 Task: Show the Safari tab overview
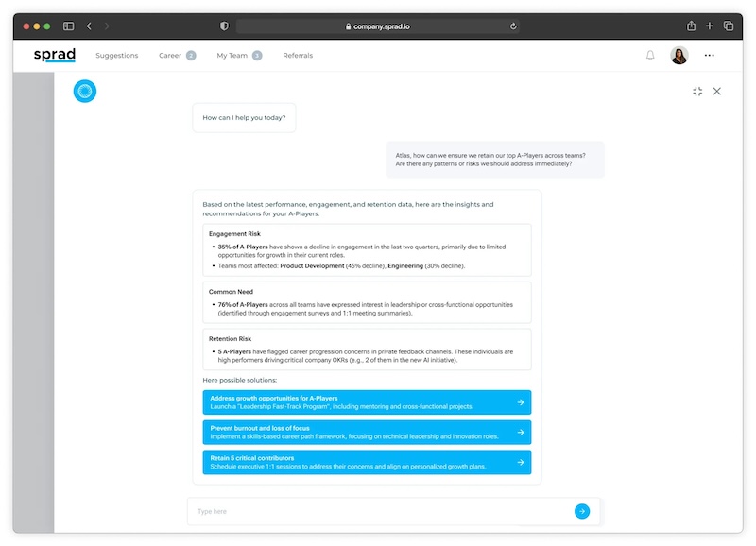click(729, 26)
